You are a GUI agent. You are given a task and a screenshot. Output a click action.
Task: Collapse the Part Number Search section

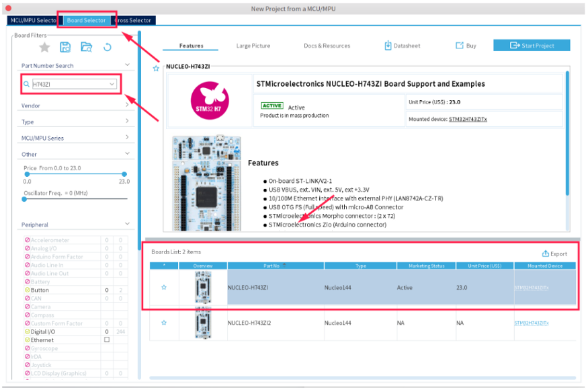(127, 65)
